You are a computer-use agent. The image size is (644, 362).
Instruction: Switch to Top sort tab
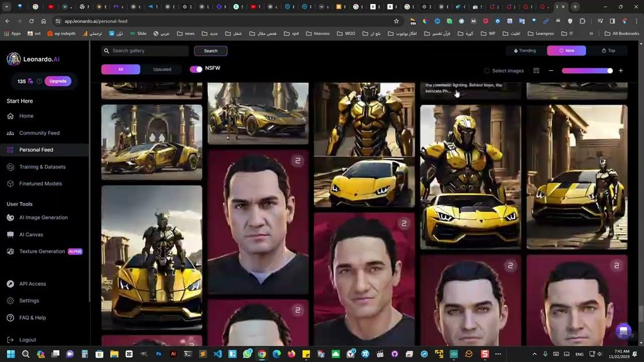pyautogui.click(x=608, y=50)
